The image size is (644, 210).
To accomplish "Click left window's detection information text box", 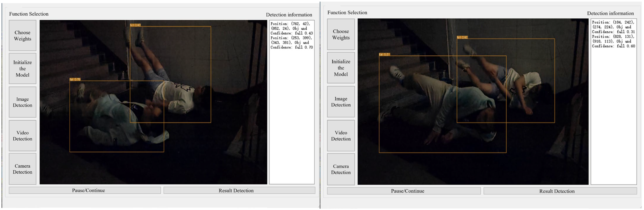I will [291, 113].
